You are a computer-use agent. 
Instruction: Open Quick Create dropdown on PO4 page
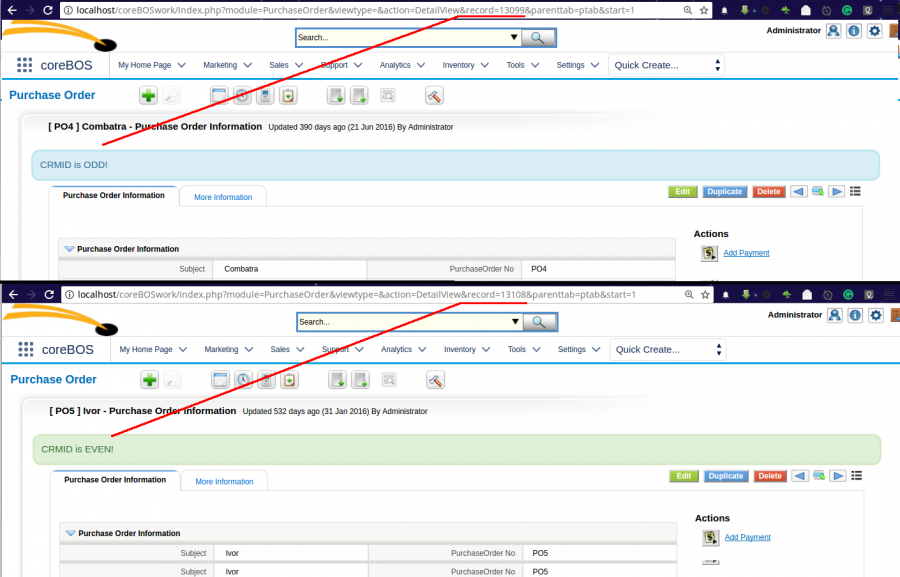coord(667,65)
